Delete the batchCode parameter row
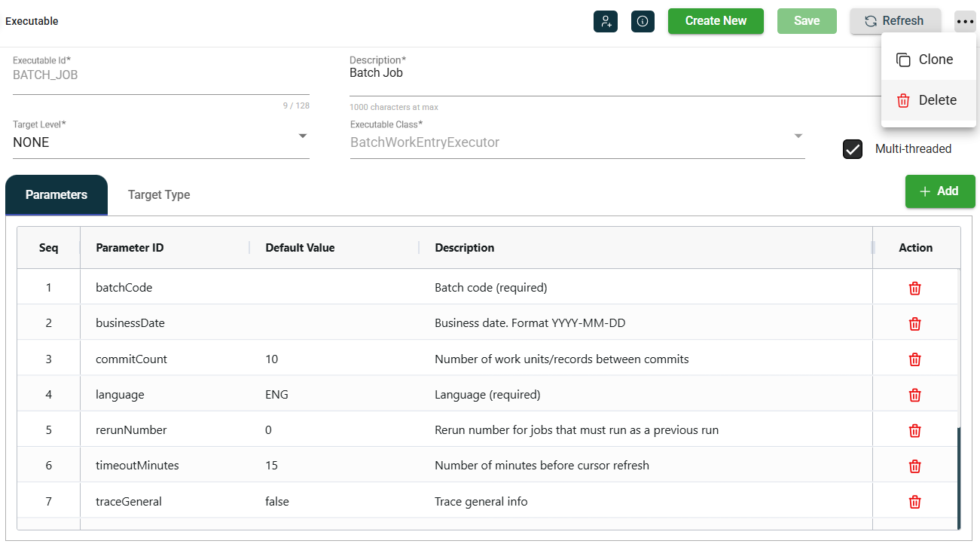This screenshot has height=544, width=980. pyautogui.click(x=915, y=288)
